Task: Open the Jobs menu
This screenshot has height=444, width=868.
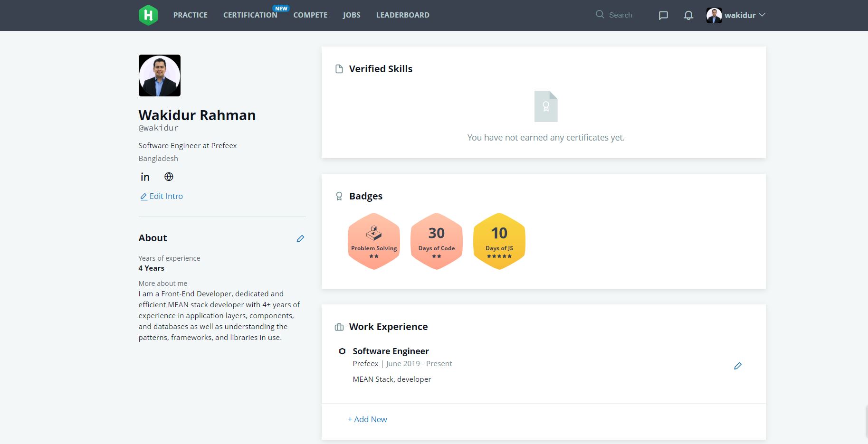Action: (x=352, y=15)
